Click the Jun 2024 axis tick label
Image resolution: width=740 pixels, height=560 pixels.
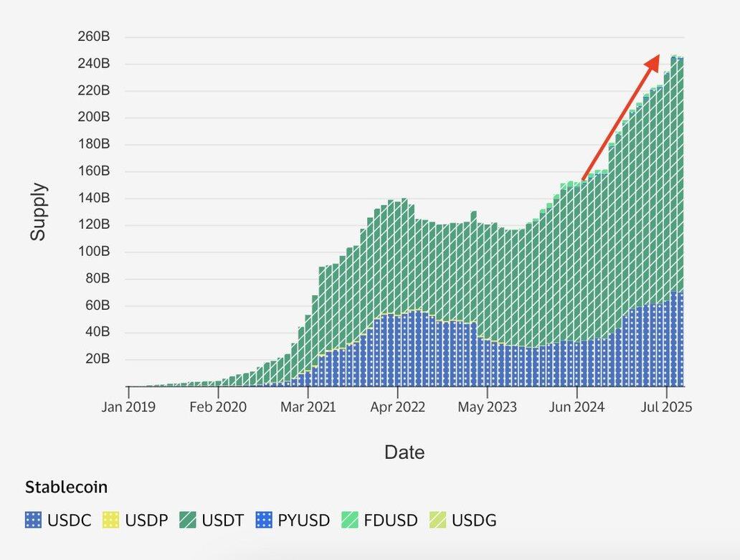coord(577,407)
